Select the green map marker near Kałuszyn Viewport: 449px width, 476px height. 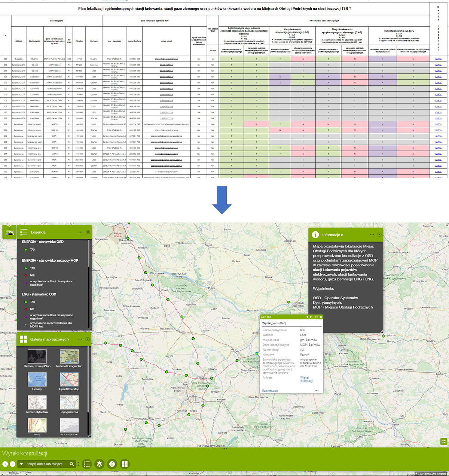383,336
